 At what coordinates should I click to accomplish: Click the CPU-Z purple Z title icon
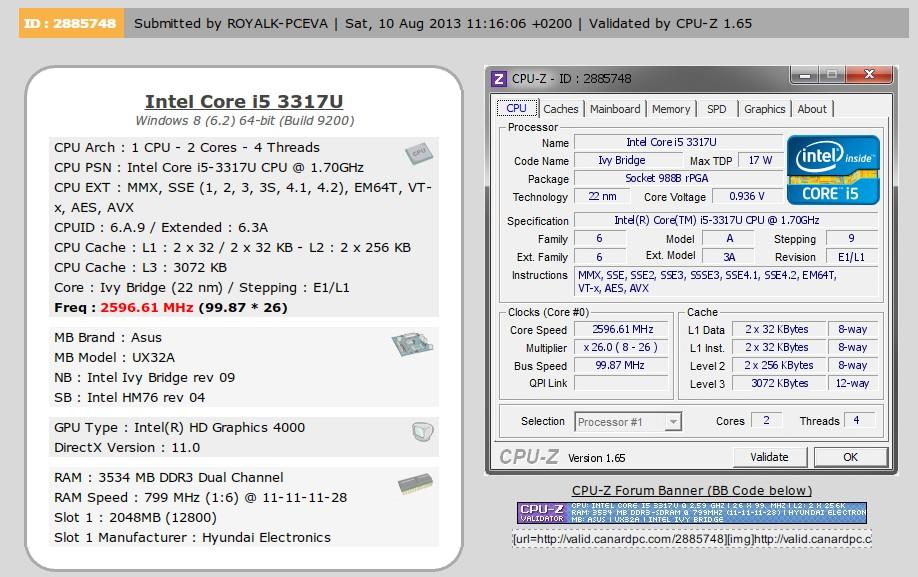click(x=499, y=78)
